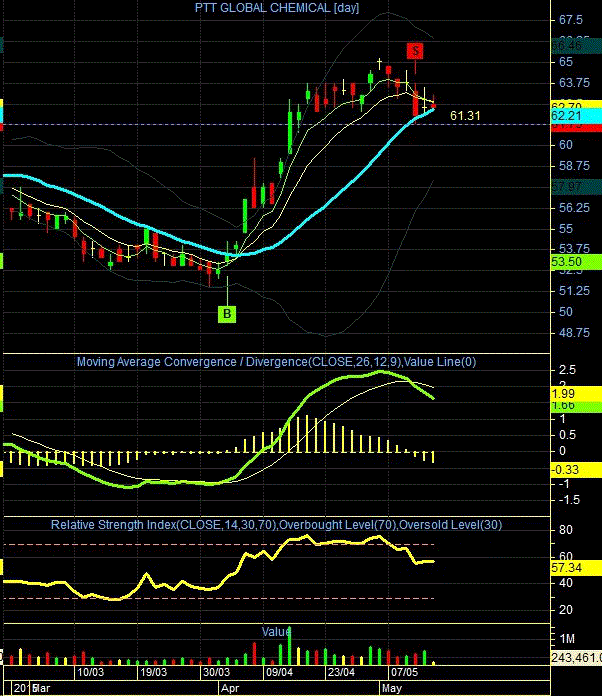The image size is (602, 696).
Task: Click the 23/04 date axis label
Action: pyautogui.click(x=341, y=672)
